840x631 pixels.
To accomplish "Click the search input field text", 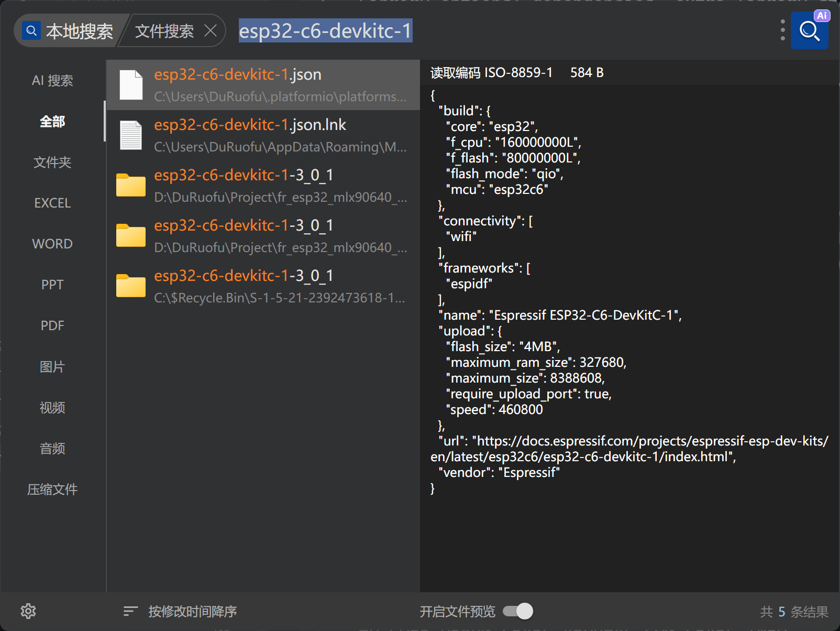I will coord(325,31).
